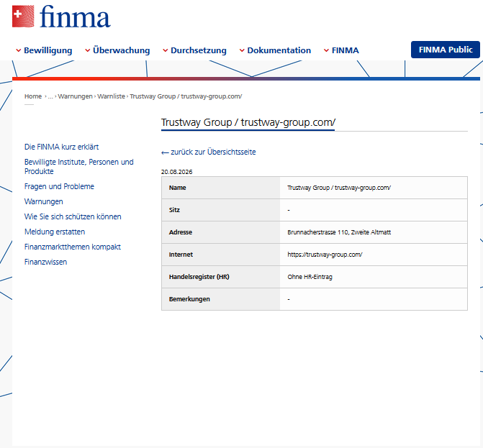Open Fragen und Probleme sidebar link
483x448 pixels.
[x=59, y=186]
